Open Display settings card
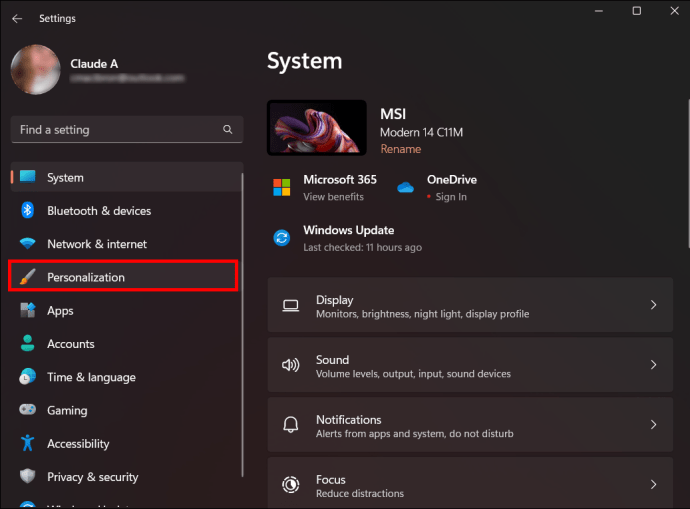690x509 pixels. point(470,305)
